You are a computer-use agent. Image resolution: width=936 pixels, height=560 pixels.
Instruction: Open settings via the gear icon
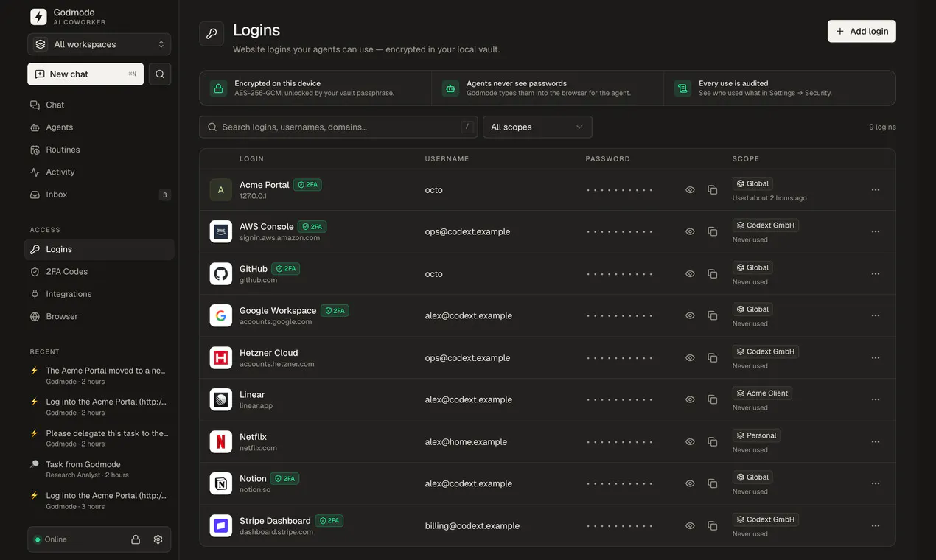click(x=158, y=539)
